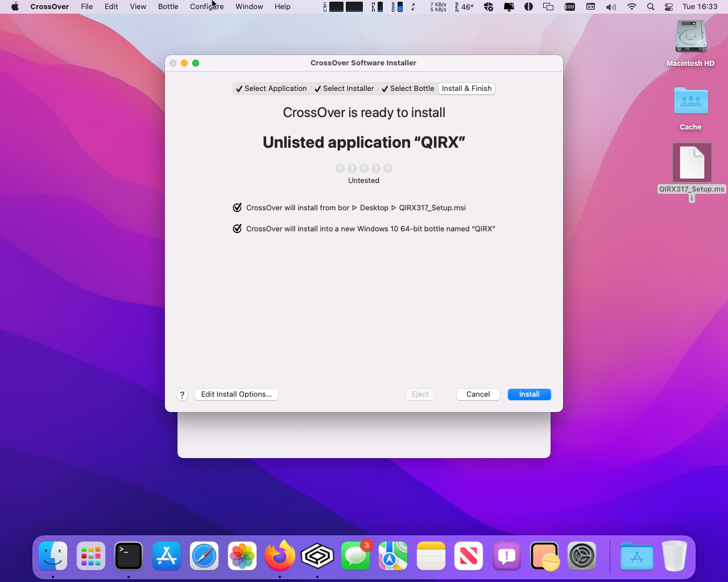This screenshot has width=728, height=582.
Task: Open Applications folder in the Dock
Action: (x=637, y=555)
